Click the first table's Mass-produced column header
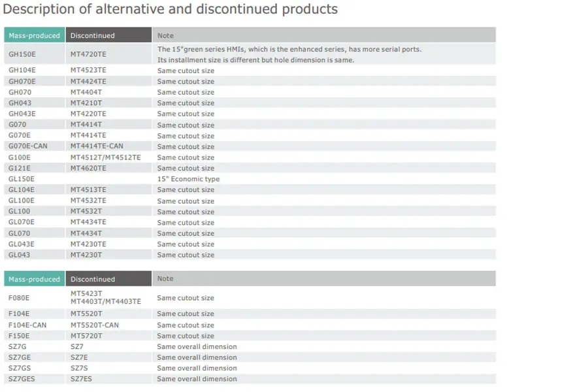Viewport: 575px width, 392px height. pos(34,35)
